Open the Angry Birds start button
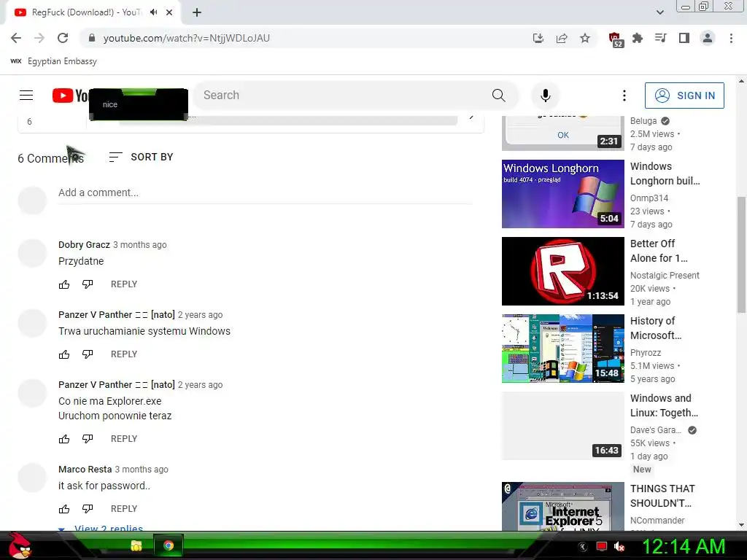Image resolution: width=747 pixels, height=560 pixels. coord(20,545)
